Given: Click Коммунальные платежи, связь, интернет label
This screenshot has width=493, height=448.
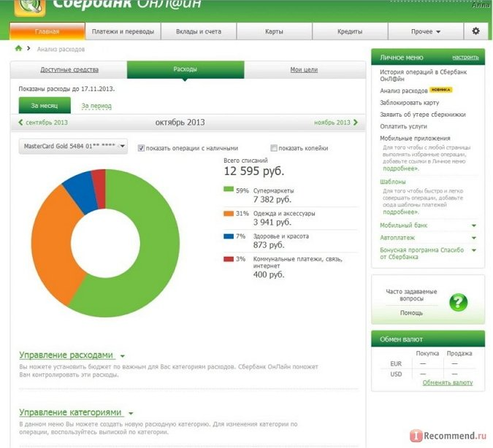Looking at the screenshot, I should click(x=298, y=263).
